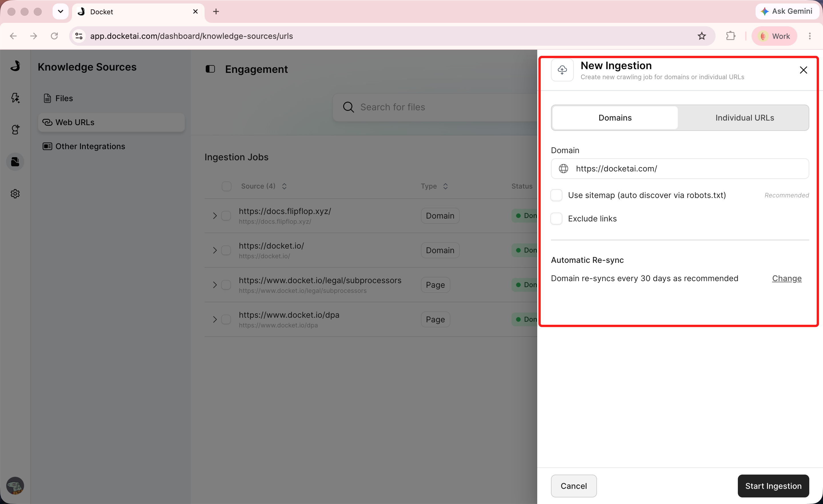Click the Ask Gemini button

pos(787,11)
